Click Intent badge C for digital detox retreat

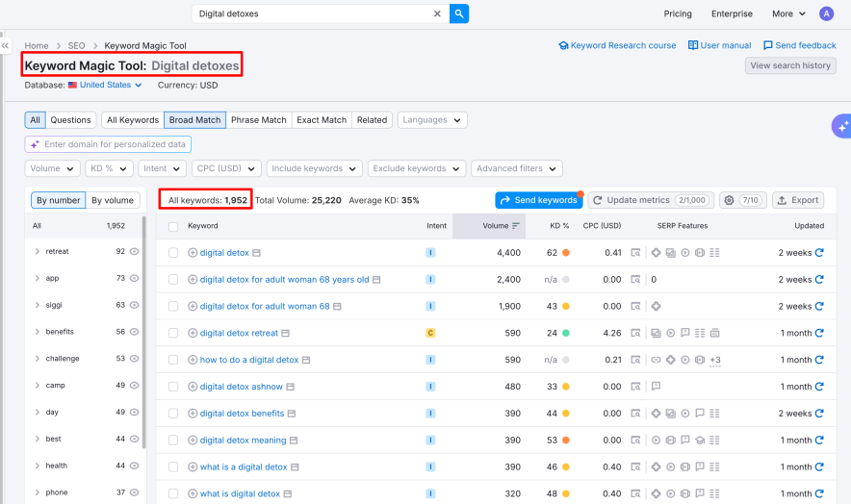(x=430, y=333)
